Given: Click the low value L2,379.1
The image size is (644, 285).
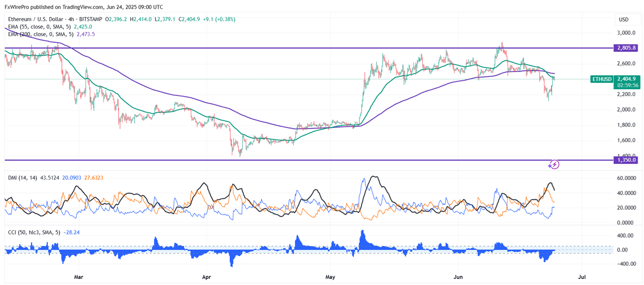Looking at the screenshot, I should [165, 19].
